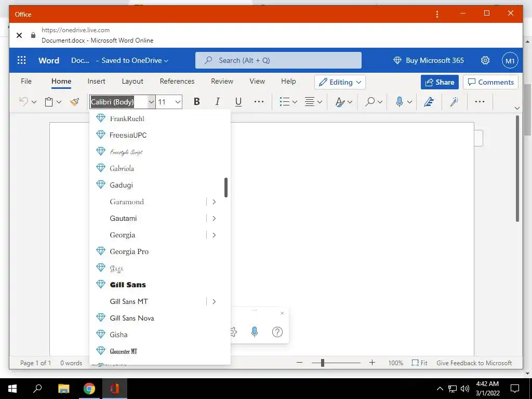Image resolution: width=532 pixels, height=399 pixels.
Task: Select the Gadugi font
Action: [x=160, y=185]
